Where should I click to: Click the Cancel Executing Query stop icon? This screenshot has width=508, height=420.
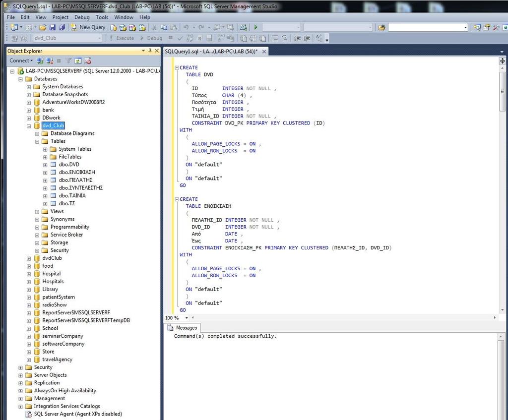171,38
